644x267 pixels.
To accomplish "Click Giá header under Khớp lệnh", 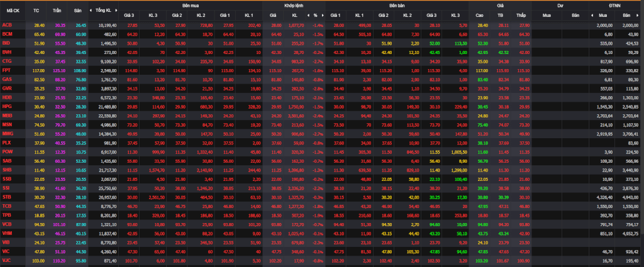I will (x=273, y=16).
